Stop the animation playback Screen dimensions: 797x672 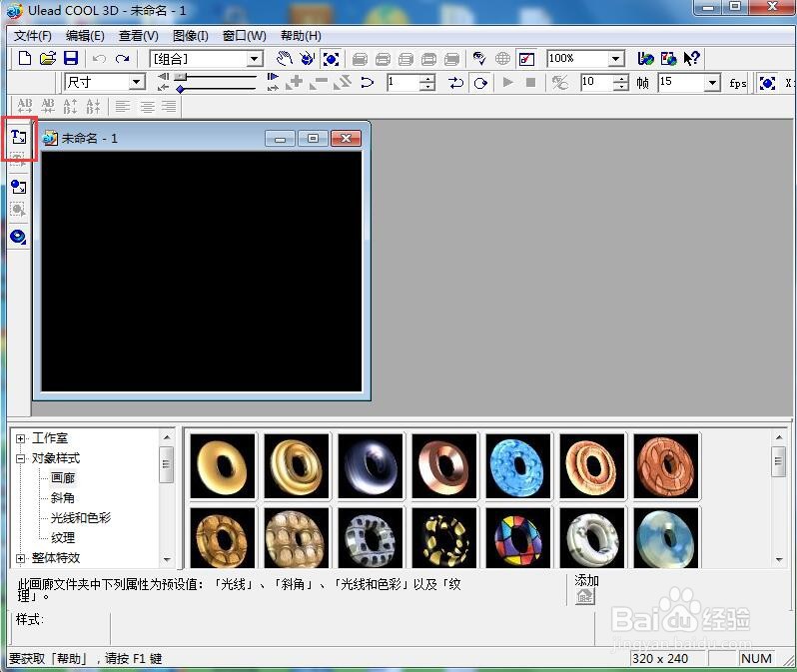(530, 82)
